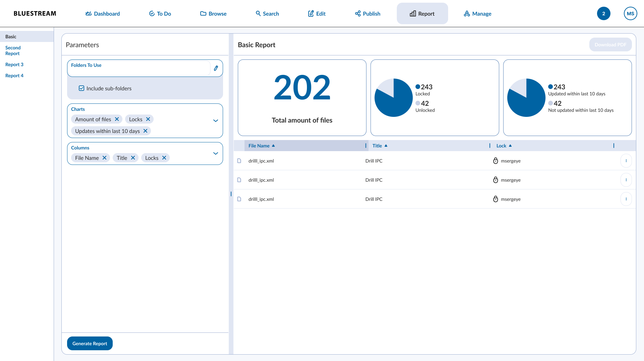Click the pencil icon to edit folders
The image size is (644, 361).
[216, 68]
